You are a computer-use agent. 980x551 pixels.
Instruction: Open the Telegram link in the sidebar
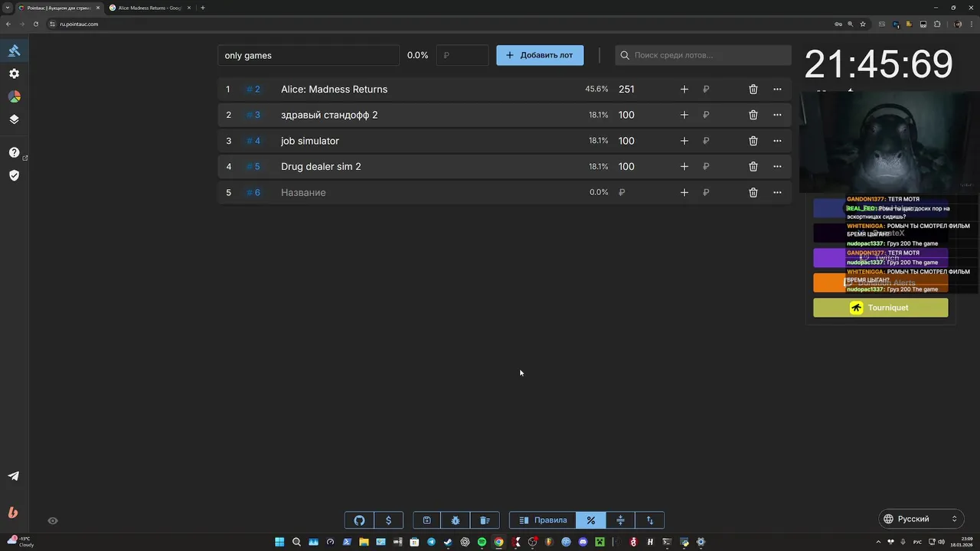click(x=14, y=476)
